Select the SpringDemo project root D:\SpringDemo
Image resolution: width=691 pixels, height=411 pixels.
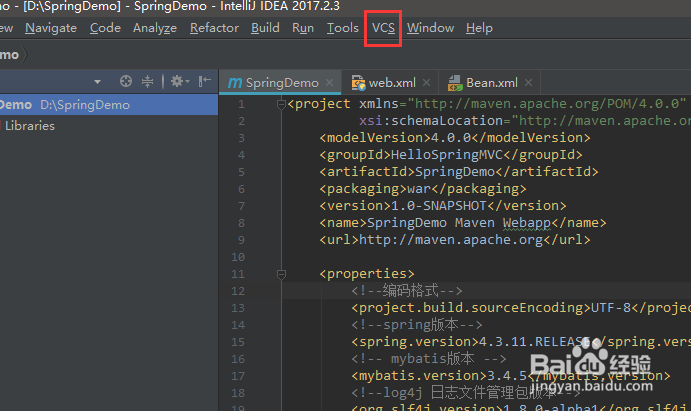(x=109, y=105)
